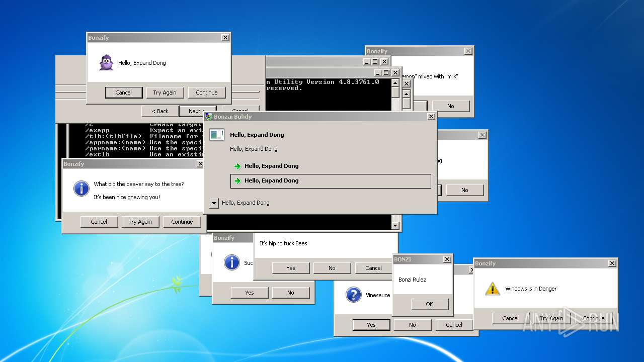
Task: Choose the first 'Hello, Expand Dong' command link
Action: pos(331,166)
